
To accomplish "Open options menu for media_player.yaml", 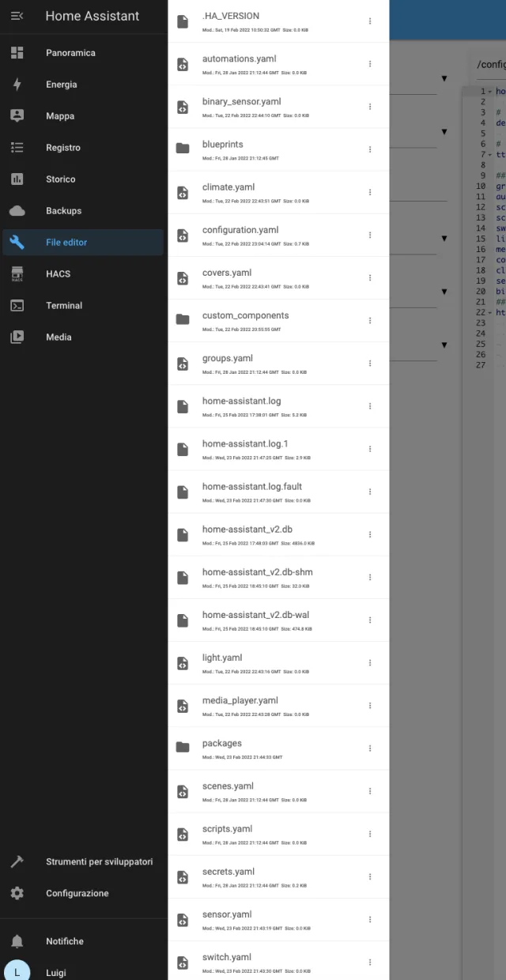I will tap(370, 704).
